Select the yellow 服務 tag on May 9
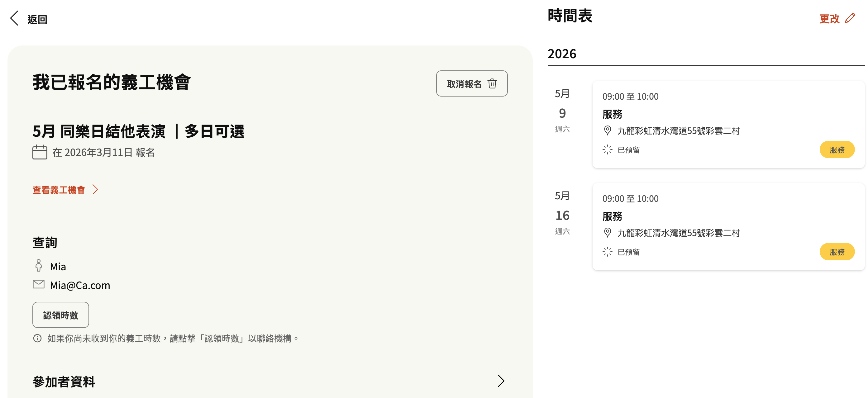 [x=837, y=149]
